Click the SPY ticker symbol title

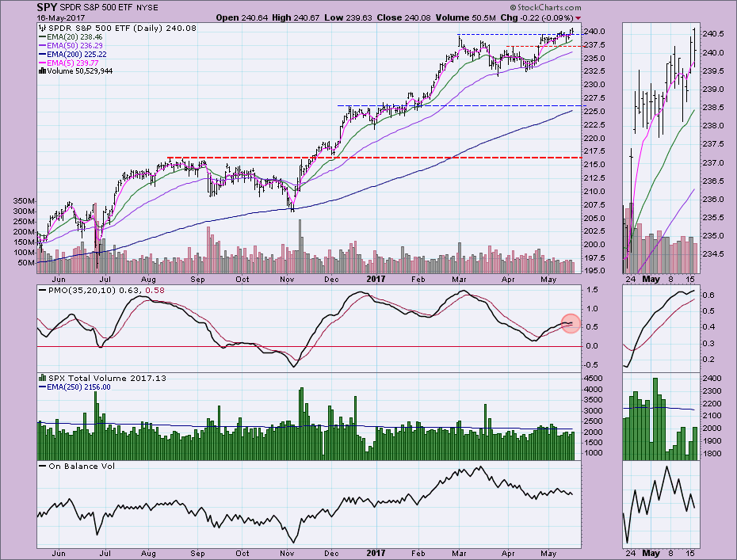tap(47, 7)
